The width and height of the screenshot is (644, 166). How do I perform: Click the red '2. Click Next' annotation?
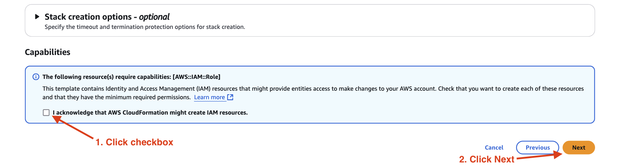(x=486, y=159)
